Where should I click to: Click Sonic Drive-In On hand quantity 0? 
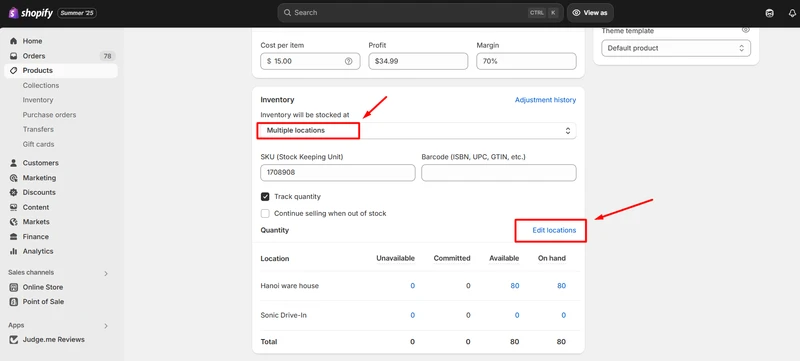(564, 316)
